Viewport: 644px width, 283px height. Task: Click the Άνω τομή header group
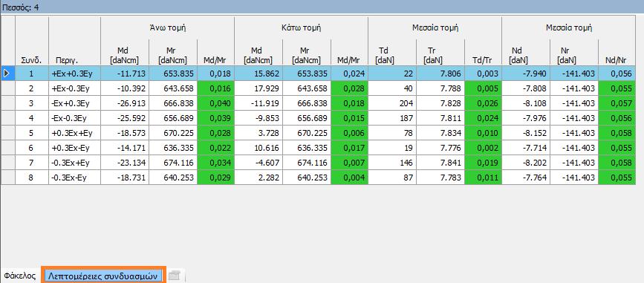167,28
